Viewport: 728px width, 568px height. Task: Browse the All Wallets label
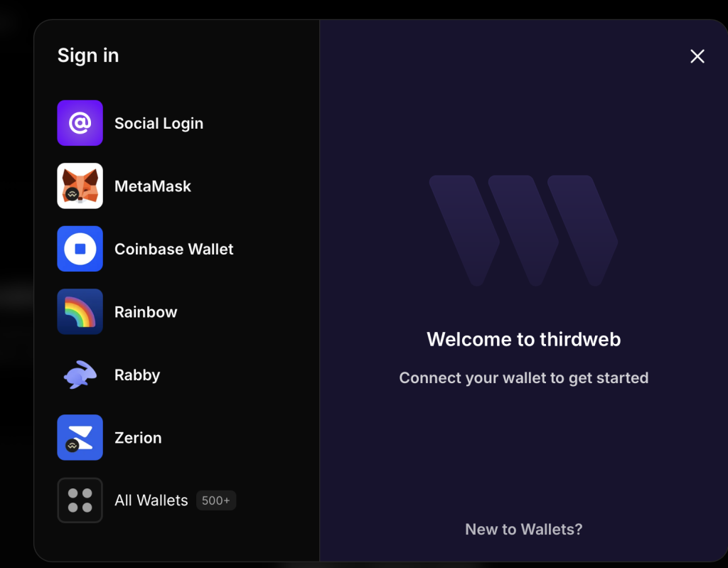pos(151,500)
